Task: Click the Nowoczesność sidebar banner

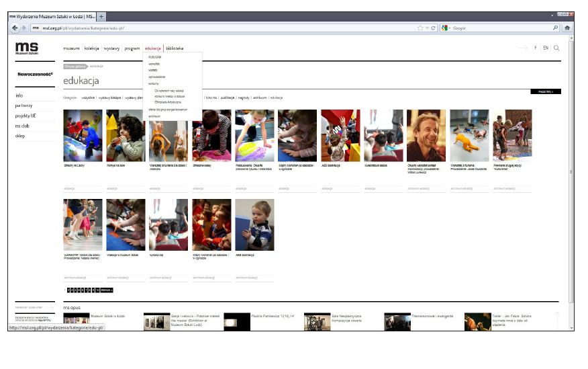Action: coord(35,75)
